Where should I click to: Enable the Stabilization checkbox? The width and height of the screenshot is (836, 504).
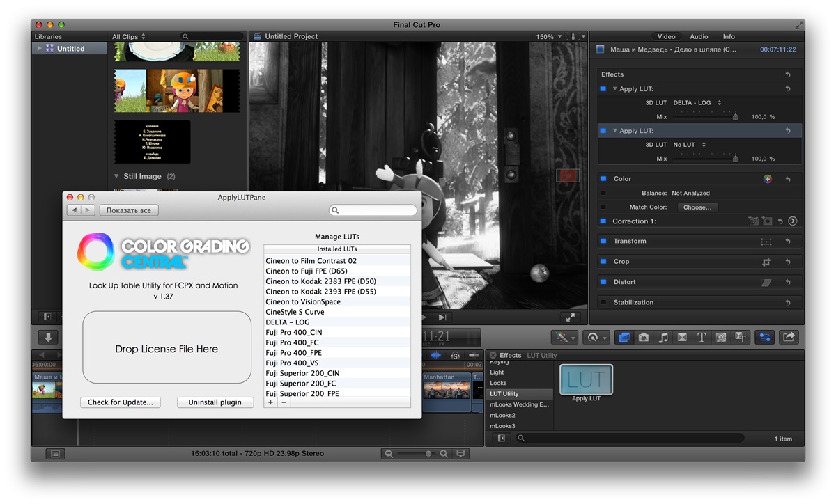coord(603,303)
